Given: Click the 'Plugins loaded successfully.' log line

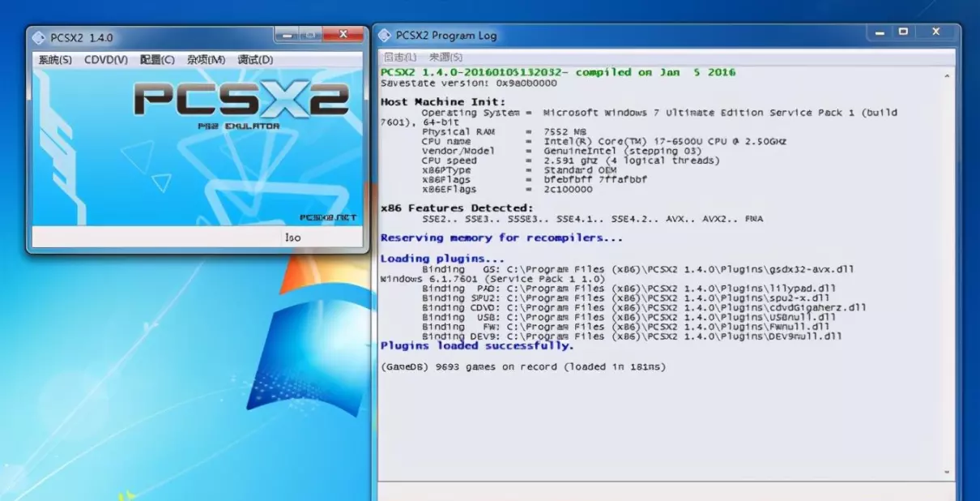Looking at the screenshot, I should click(x=477, y=346).
